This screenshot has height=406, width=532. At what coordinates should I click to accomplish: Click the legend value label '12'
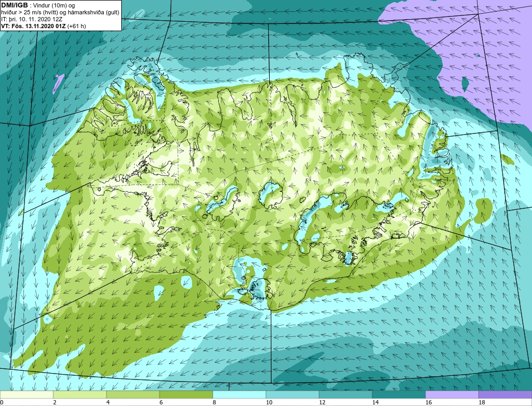pyautogui.click(x=323, y=402)
